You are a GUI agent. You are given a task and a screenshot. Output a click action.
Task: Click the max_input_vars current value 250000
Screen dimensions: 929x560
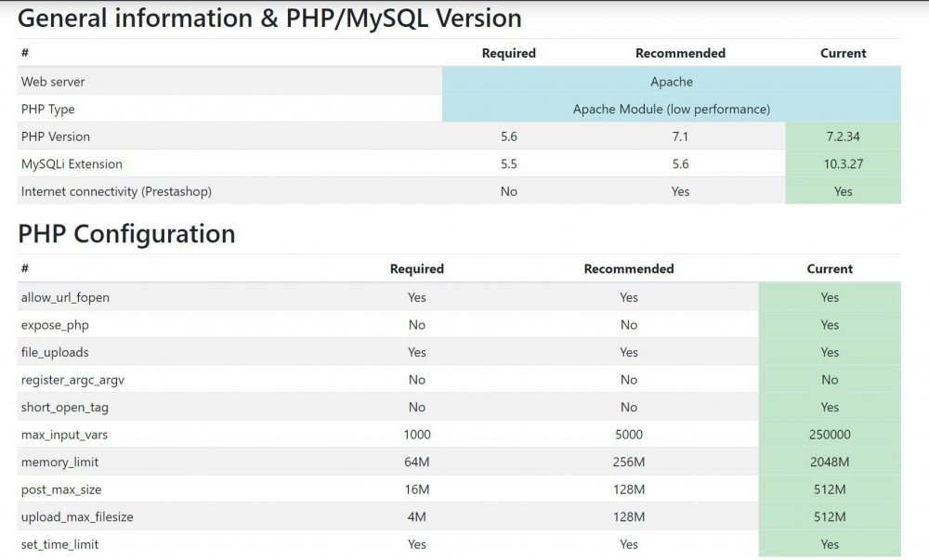click(x=830, y=435)
